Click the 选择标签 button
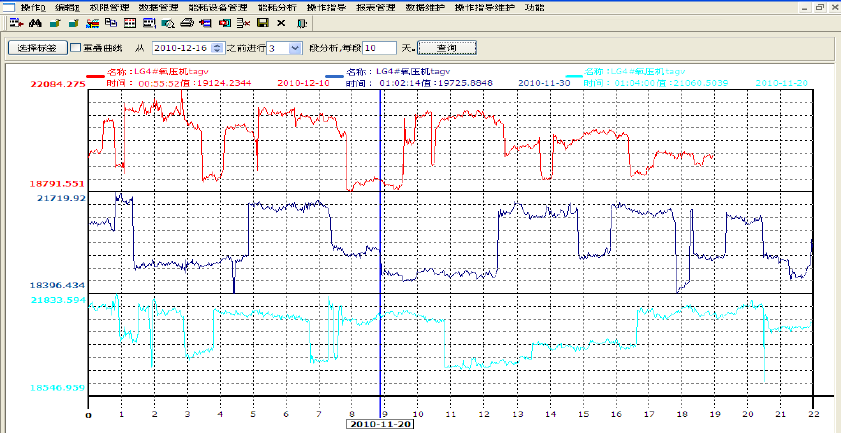Screen dimensions: 841x433 (38, 47)
